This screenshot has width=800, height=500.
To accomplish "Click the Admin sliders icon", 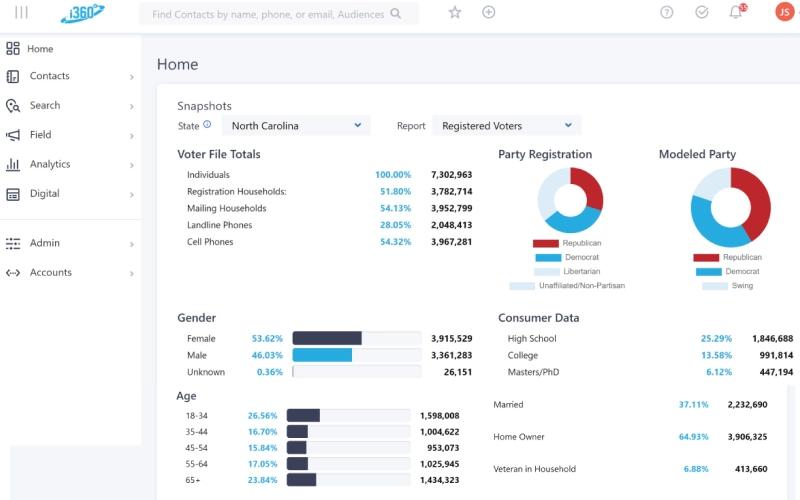I will pyautogui.click(x=13, y=243).
